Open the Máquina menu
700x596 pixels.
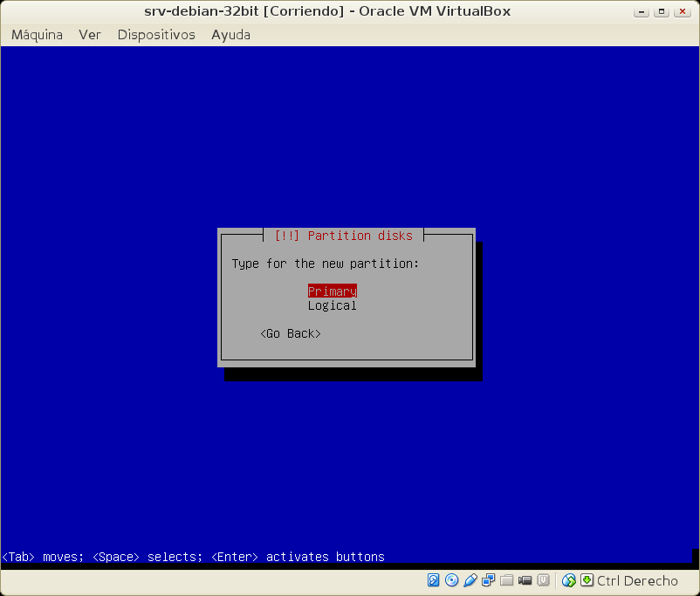(x=37, y=35)
